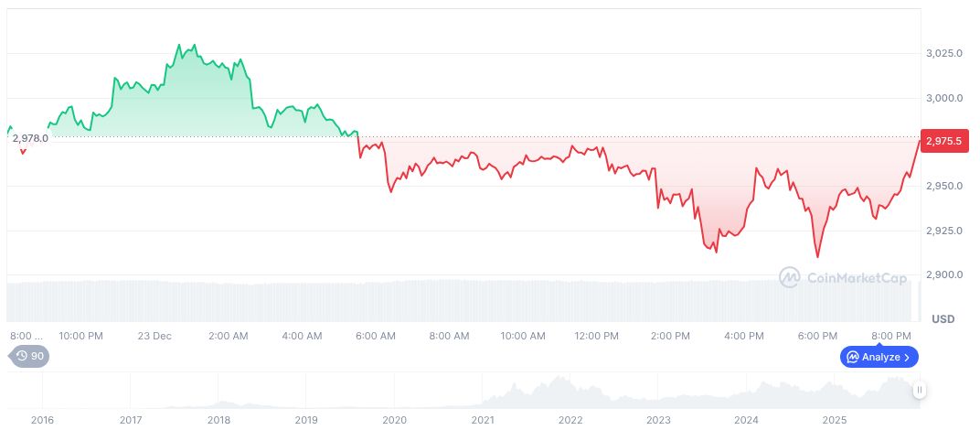Viewport: 980px width, 430px height.
Task: Click the red 2,975.5 current price tag
Action: pyautogui.click(x=943, y=141)
